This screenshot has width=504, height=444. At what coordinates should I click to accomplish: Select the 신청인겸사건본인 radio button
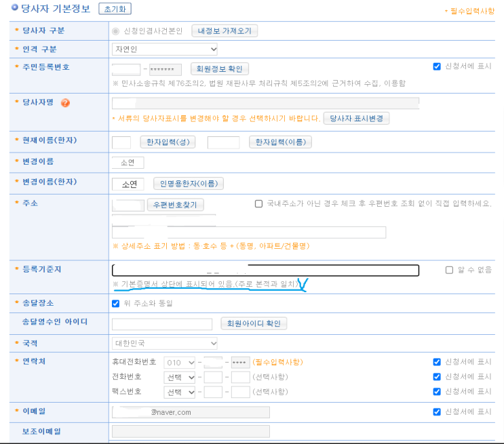click(115, 31)
